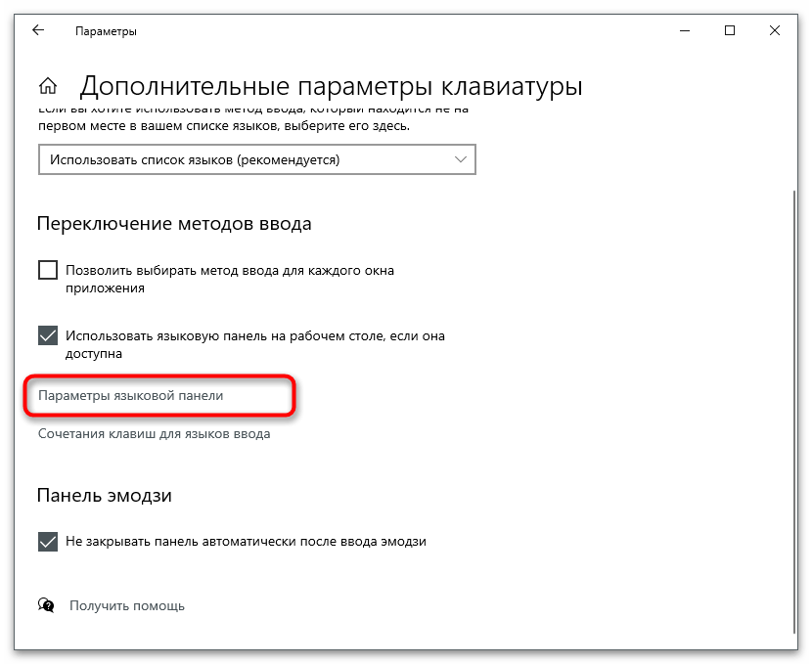
Task: Minimize the Параметры window
Action: tap(685, 31)
